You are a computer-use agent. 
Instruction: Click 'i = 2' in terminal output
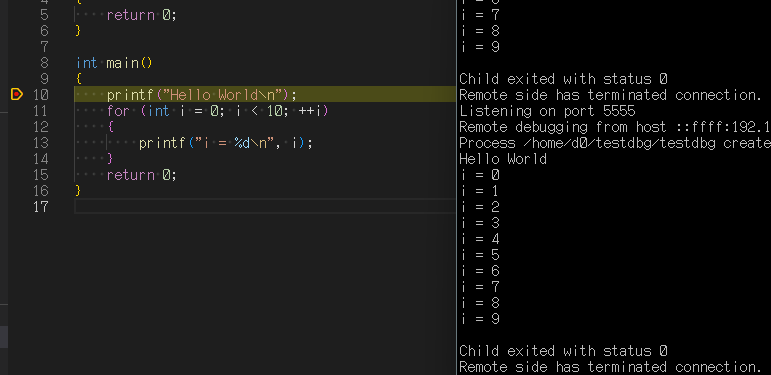pyautogui.click(x=480, y=207)
